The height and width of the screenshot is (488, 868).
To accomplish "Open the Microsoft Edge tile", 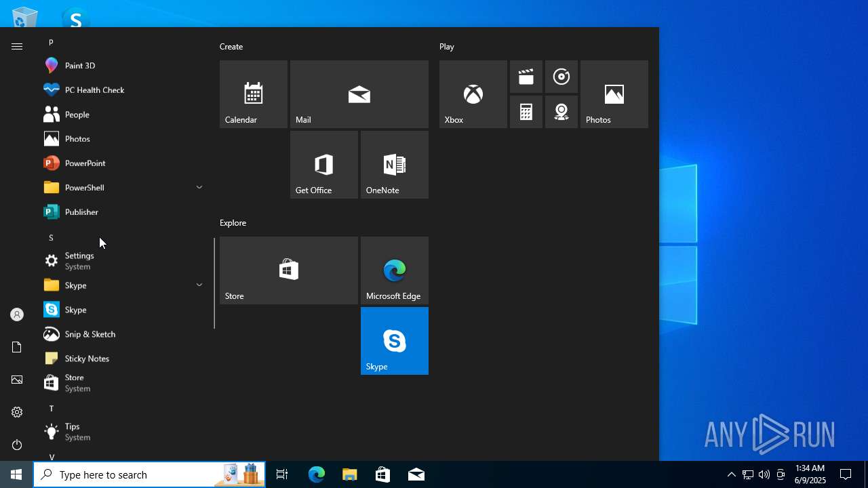I will coord(395,270).
